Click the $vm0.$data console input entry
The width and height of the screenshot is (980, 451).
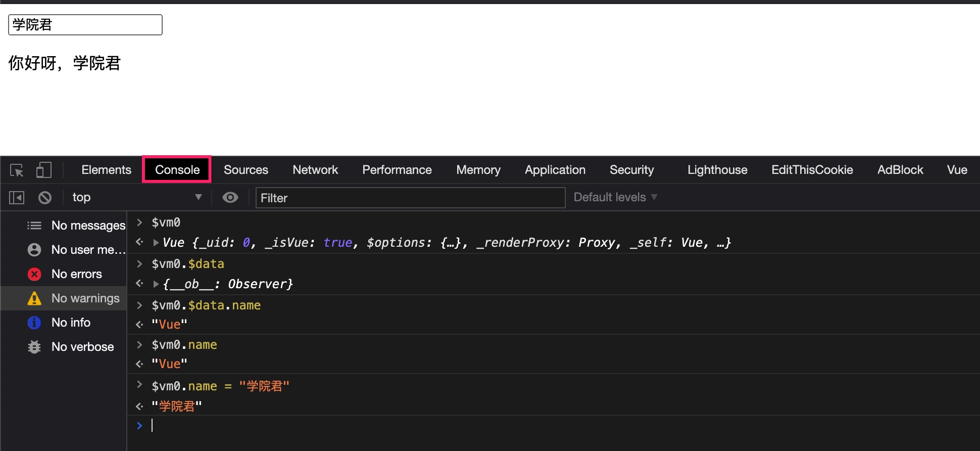tap(188, 264)
